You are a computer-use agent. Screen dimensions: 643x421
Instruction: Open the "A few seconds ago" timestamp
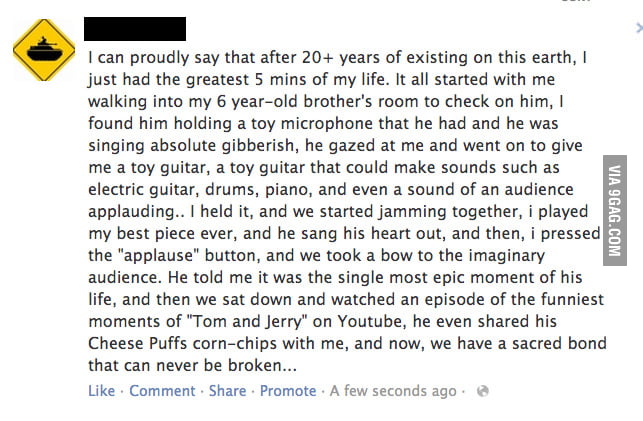393,391
